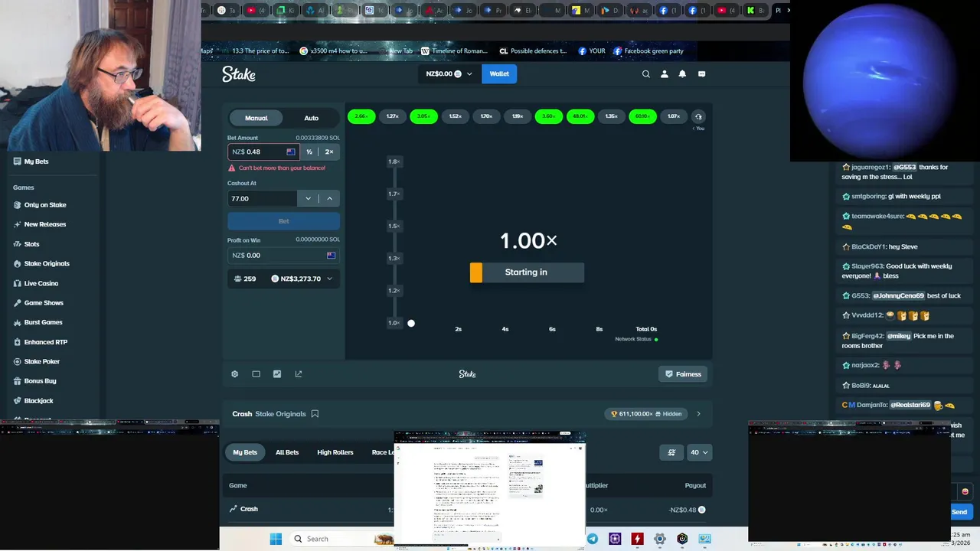Open the Possible defences bookmark
The image size is (980, 551).
tap(533, 51)
